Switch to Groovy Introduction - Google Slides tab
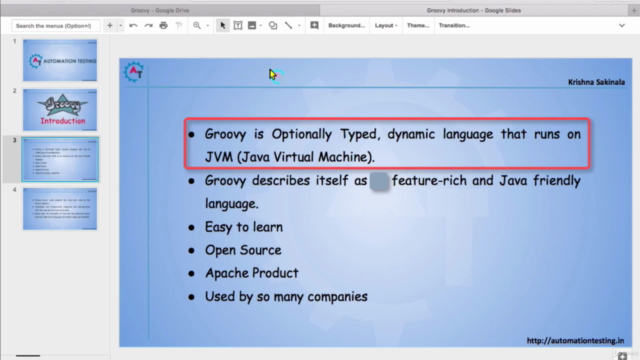The width and height of the screenshot is (640, 360). (473, 10)
